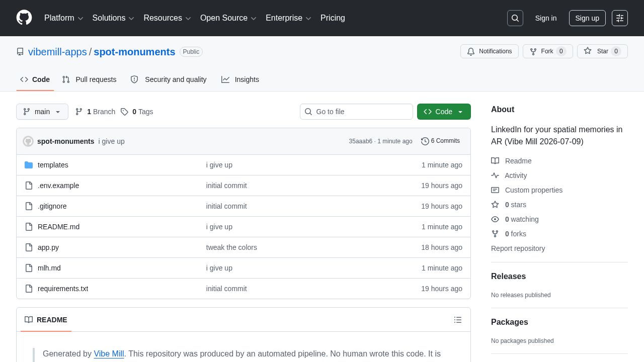Click the spot-monuments commit author name
Viewport: 644px width, 362px height.
(65, 141)
